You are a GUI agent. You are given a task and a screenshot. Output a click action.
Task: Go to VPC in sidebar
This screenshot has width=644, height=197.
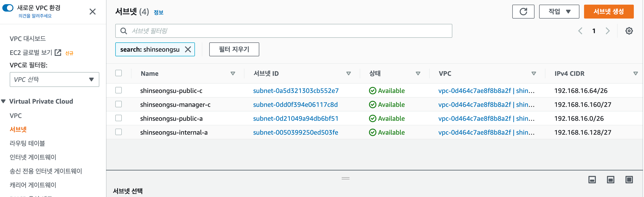[16, 116]
